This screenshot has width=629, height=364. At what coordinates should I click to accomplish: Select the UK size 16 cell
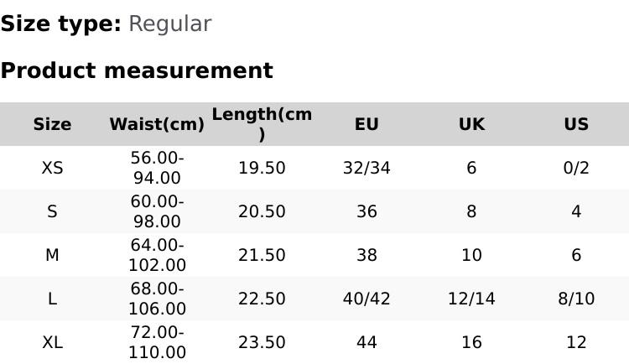tap(471, 342)
